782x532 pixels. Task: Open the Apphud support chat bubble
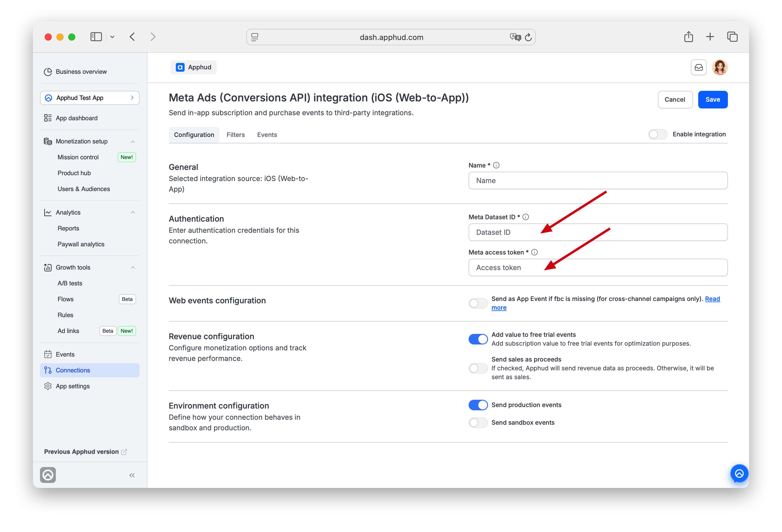click(739, 474)
